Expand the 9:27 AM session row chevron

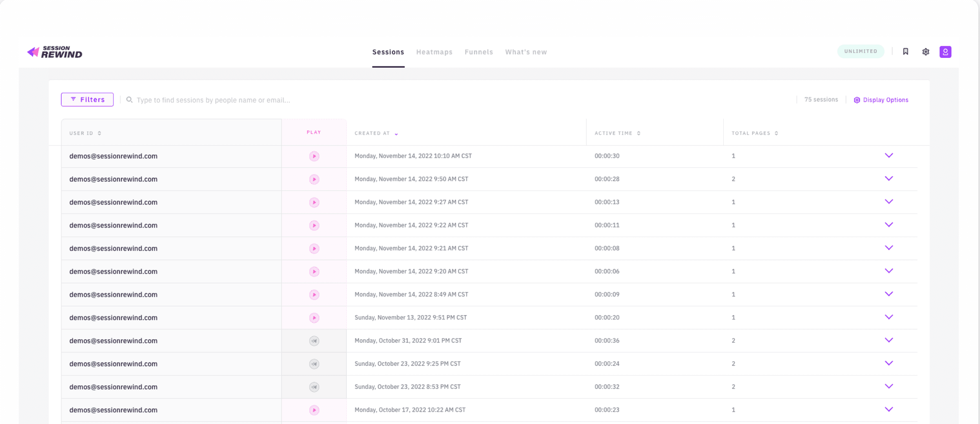[x=889, y=202]
